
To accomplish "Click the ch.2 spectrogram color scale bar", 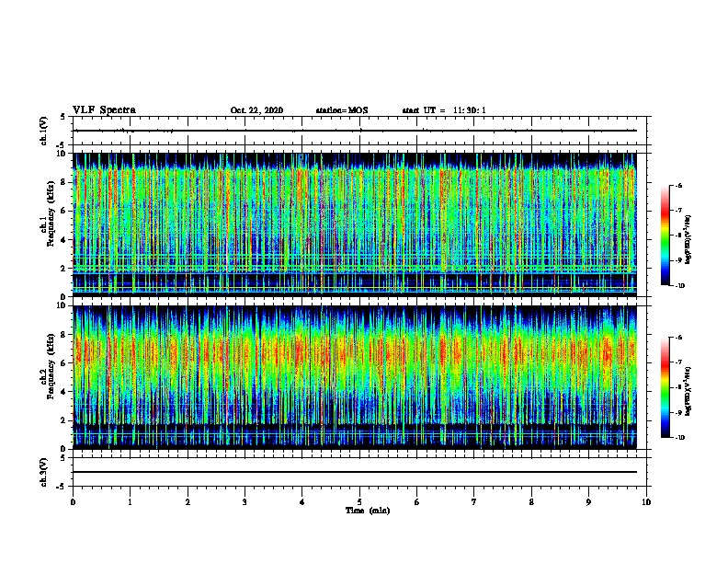I will click(665, 387).
